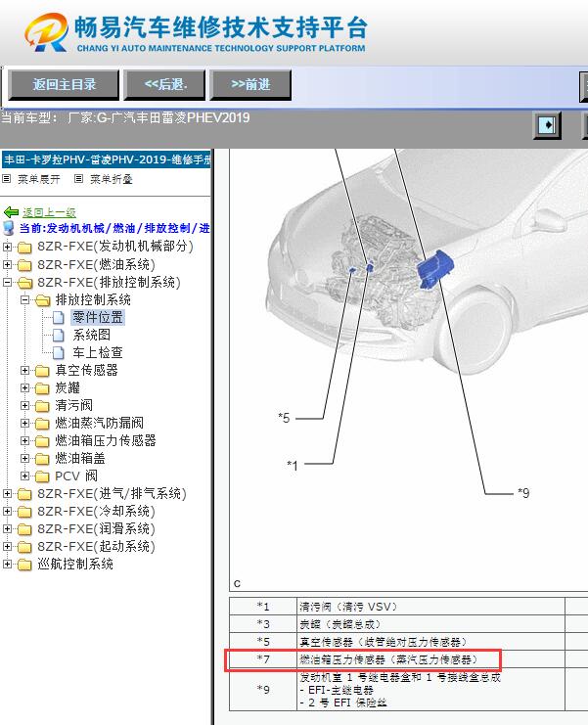Select the 8ZR-FXE(发动机机械部分) tree item
The width and height of the screenshot is (588, 725).
(115, 247)
